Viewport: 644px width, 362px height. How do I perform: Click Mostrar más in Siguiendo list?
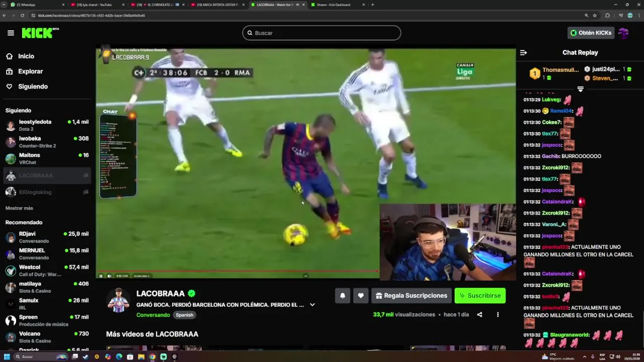point(19,208)
